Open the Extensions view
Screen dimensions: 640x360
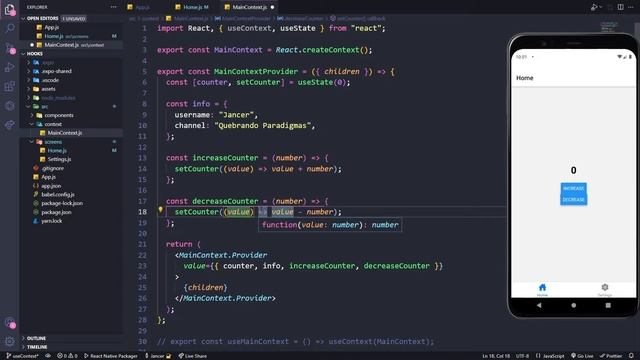(10, 86)
